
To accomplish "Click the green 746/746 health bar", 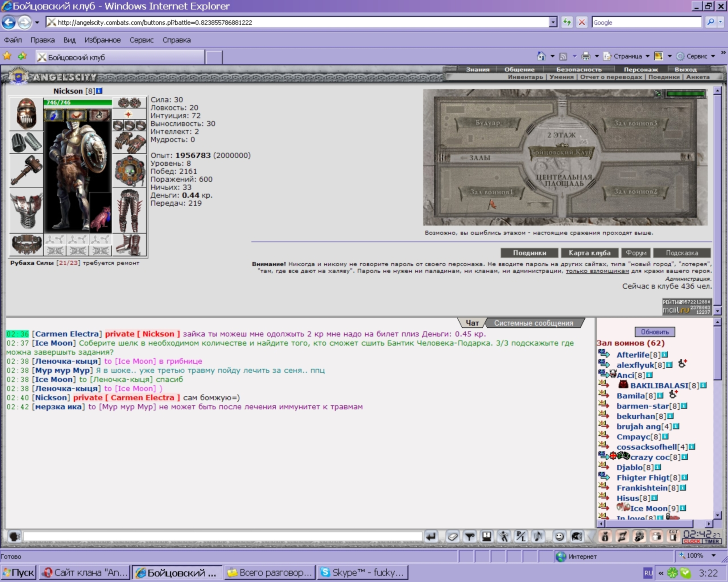I will click(78, 102).
